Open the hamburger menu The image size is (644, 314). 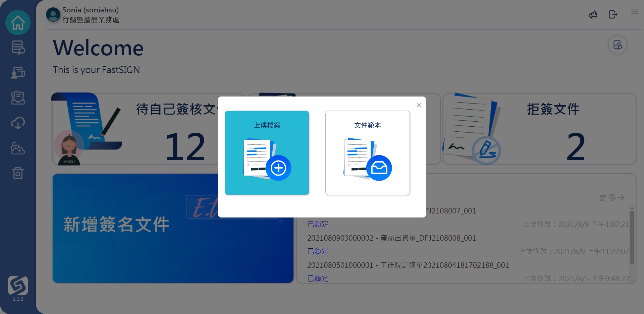[635, 11]
